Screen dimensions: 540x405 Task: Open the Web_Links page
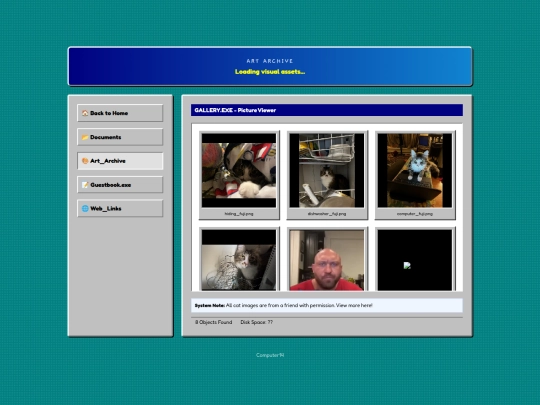120,208
